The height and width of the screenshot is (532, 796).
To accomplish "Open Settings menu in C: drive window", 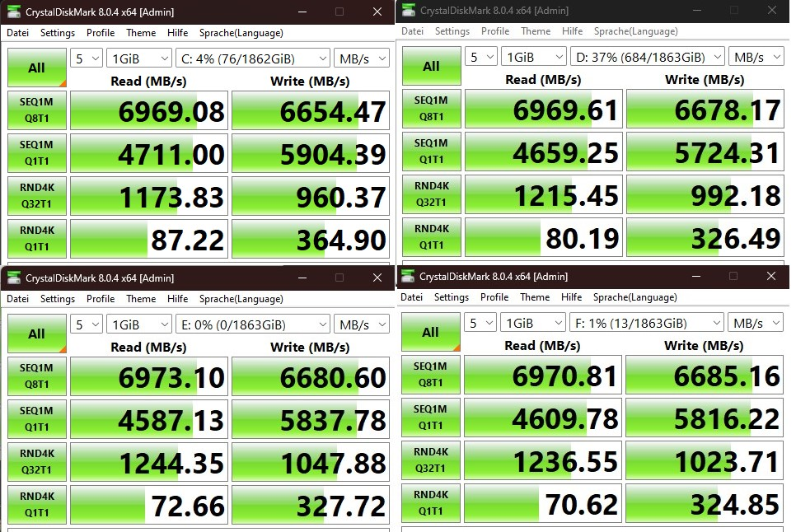I will tap(58, 33).
